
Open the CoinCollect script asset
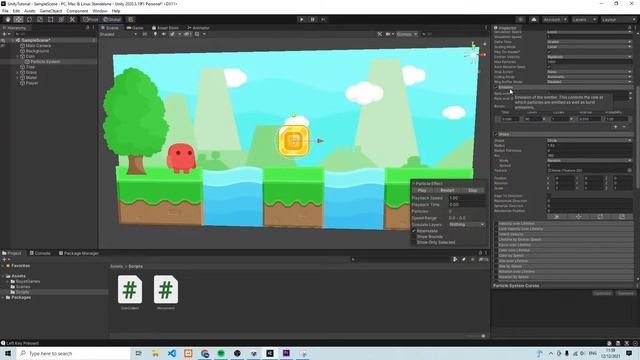click(x=130, y=292)
